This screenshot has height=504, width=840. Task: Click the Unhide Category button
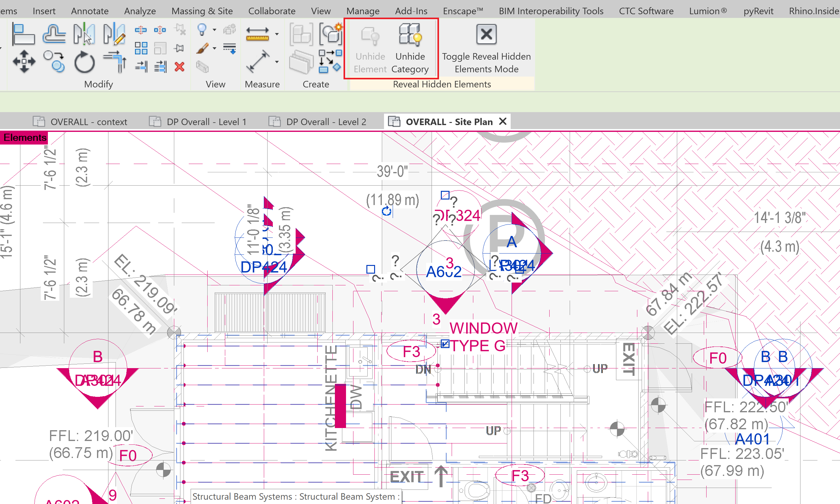[x=410, y=48]
